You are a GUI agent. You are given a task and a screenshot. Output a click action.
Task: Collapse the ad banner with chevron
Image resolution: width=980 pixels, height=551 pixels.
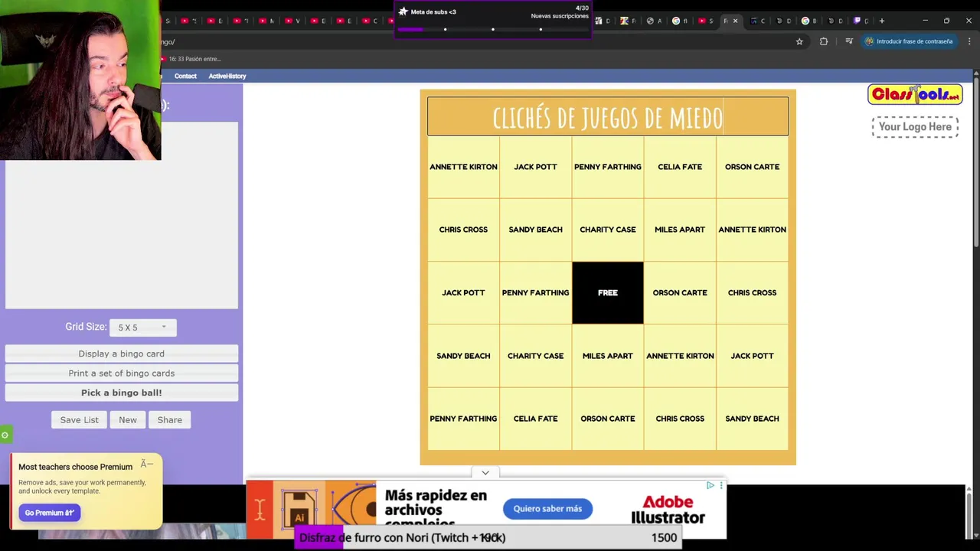pos(485,473)
